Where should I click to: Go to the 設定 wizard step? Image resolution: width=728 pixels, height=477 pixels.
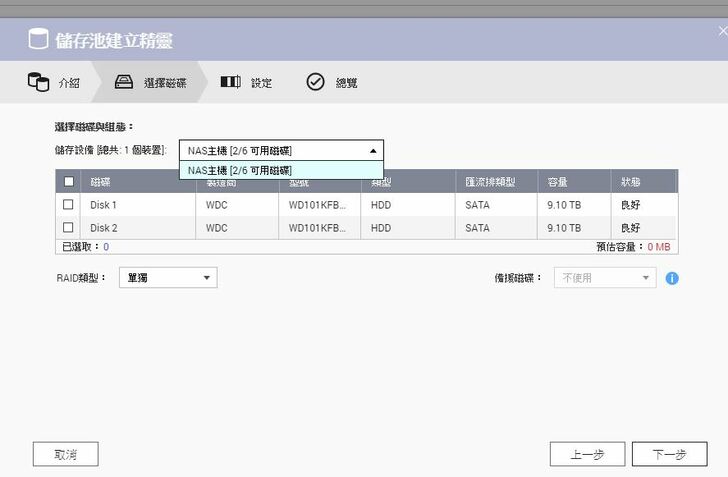coord(260,83)
